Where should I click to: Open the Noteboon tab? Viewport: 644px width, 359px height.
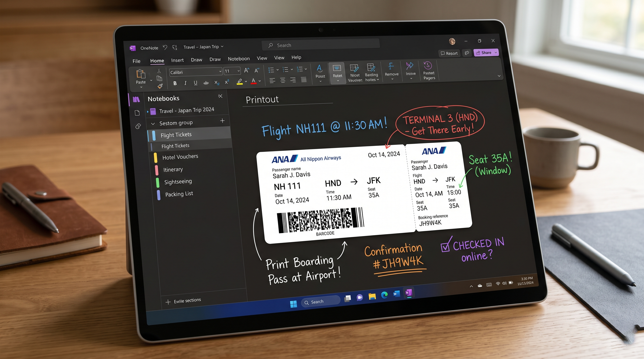click(x=239, y=59)
